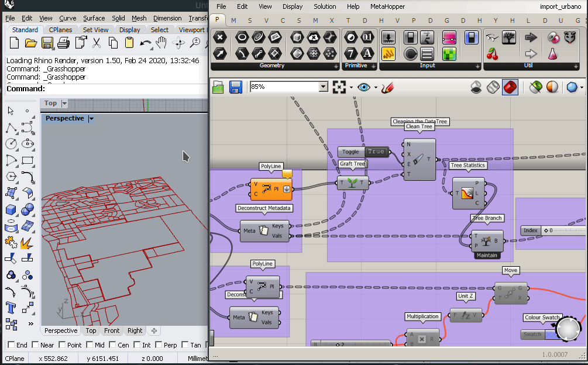The width and height of the screenshot is (588, 365).
Task: Click the Index number slider
Action: [553, 230]
